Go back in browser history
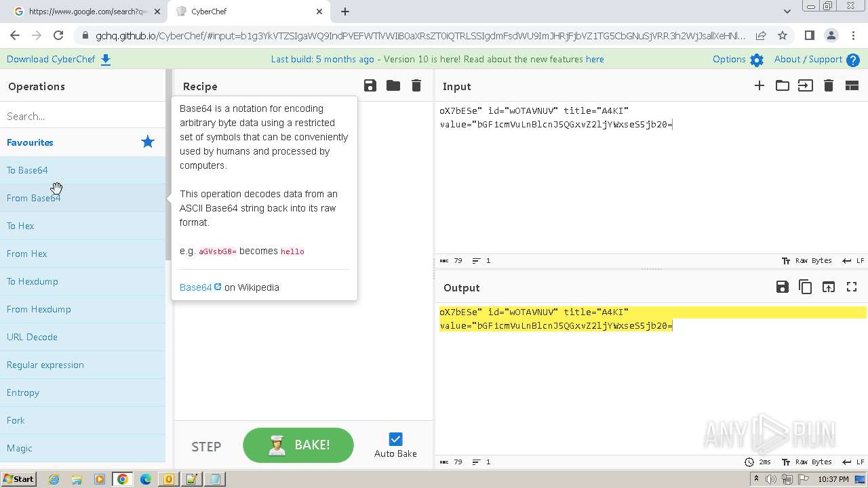The height and width of the screenshot is (488, 868). click(x=15, y=35)
